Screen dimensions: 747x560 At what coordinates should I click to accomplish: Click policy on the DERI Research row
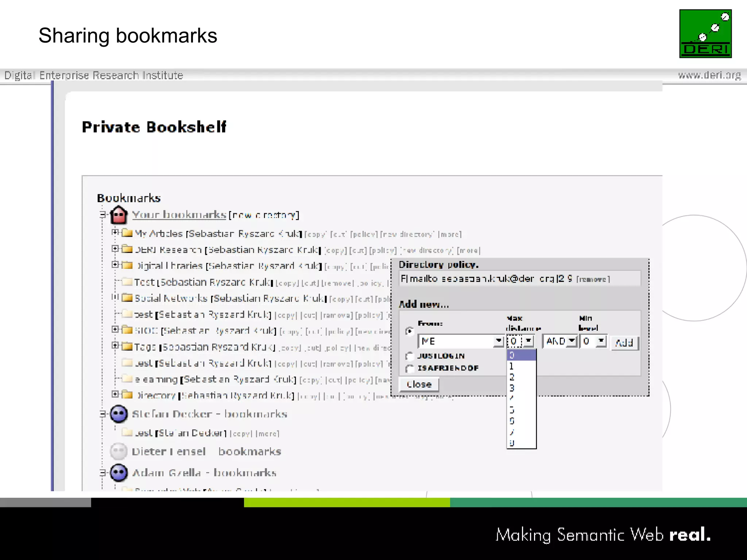pos(383,250)
